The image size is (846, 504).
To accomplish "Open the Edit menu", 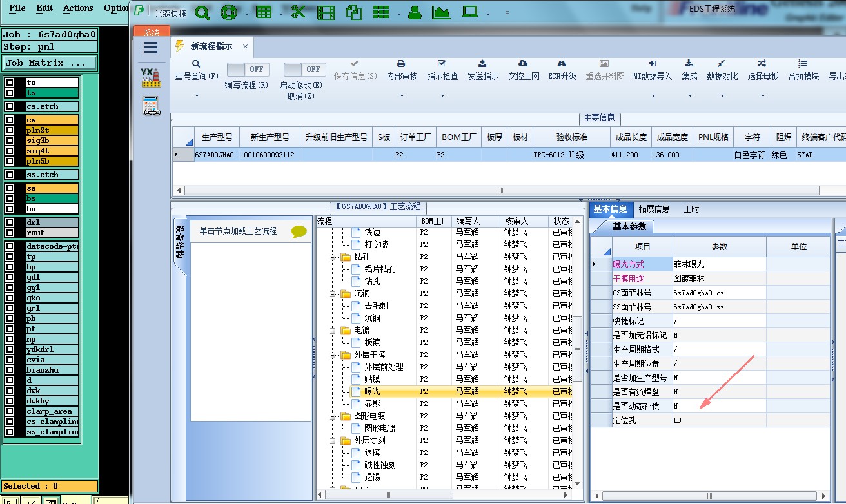I will pyautogui.click(x=44, y=8).
